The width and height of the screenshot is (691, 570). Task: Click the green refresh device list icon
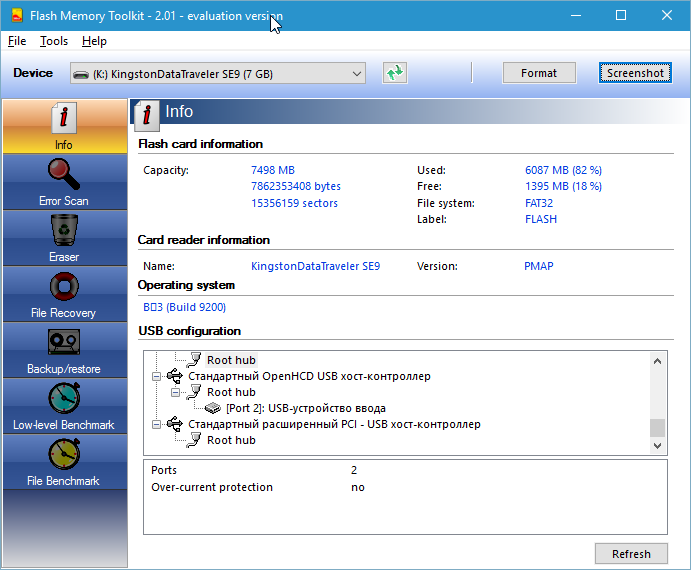(x=395, y=73)
